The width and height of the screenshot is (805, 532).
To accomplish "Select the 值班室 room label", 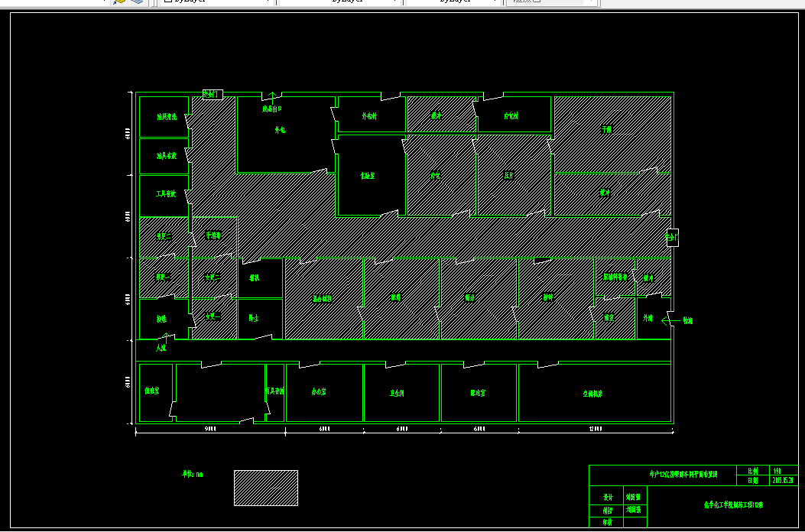I will [152, 391].
